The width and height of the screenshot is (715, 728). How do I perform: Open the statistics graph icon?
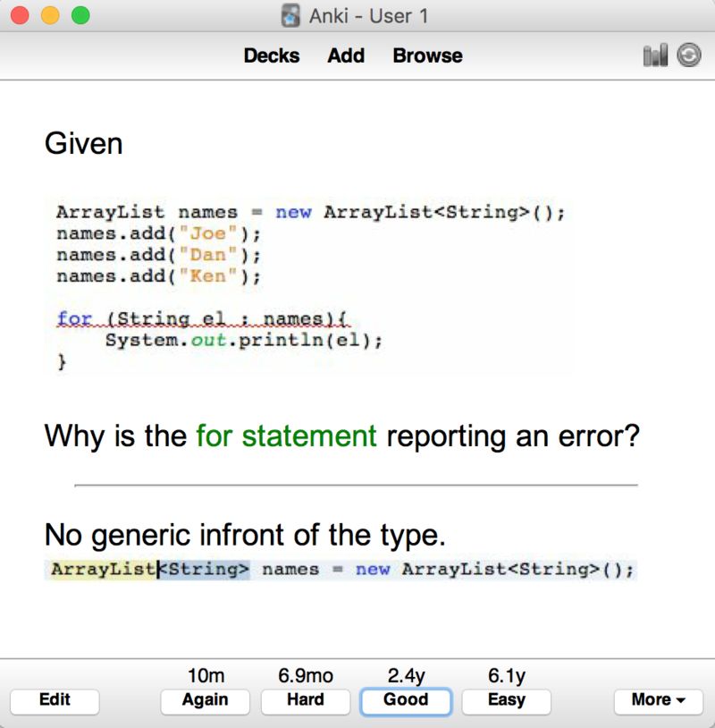pyautogui.click(x=655, y=55)
